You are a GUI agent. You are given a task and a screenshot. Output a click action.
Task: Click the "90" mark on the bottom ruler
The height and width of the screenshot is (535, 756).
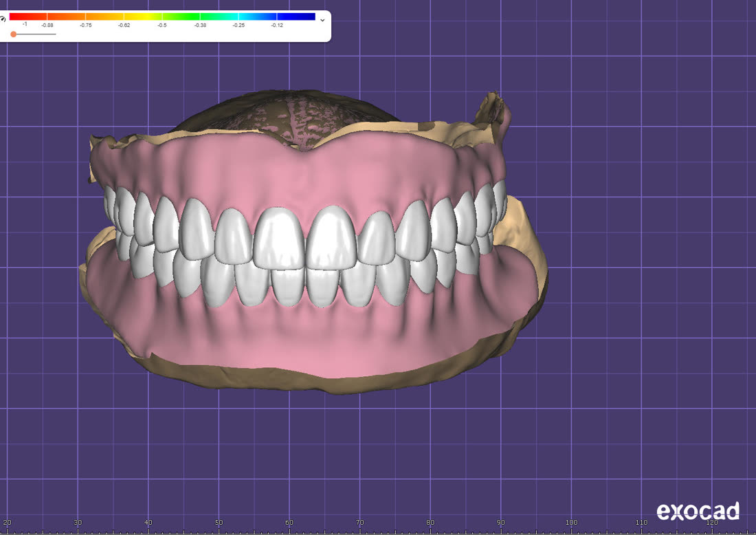500,523
